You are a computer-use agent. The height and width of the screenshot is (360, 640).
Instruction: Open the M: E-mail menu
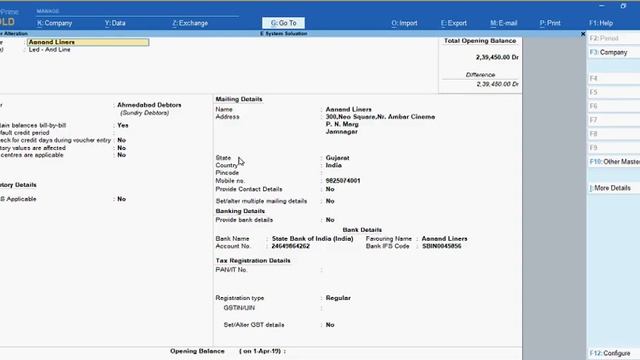[503, 23]
